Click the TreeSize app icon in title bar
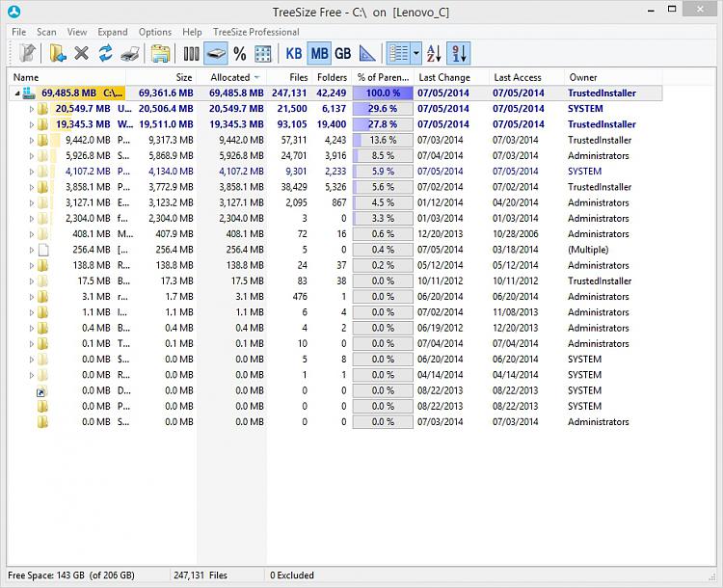Viewport: 723px width, 588px height. tap(14, 12)
